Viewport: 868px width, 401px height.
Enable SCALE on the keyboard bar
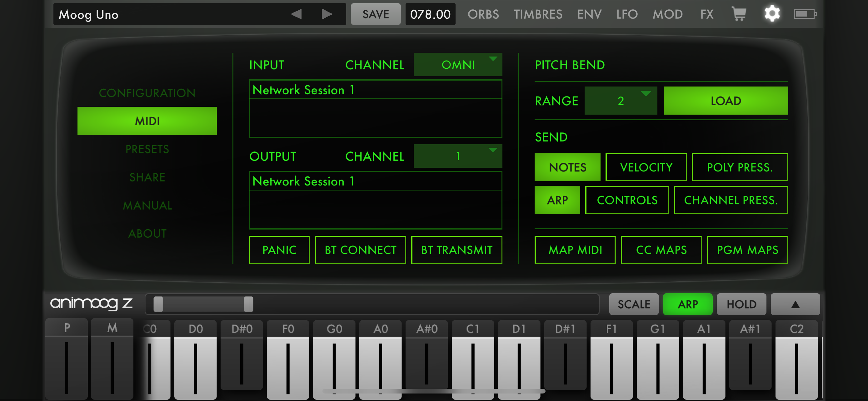click(x=634, y=304)
